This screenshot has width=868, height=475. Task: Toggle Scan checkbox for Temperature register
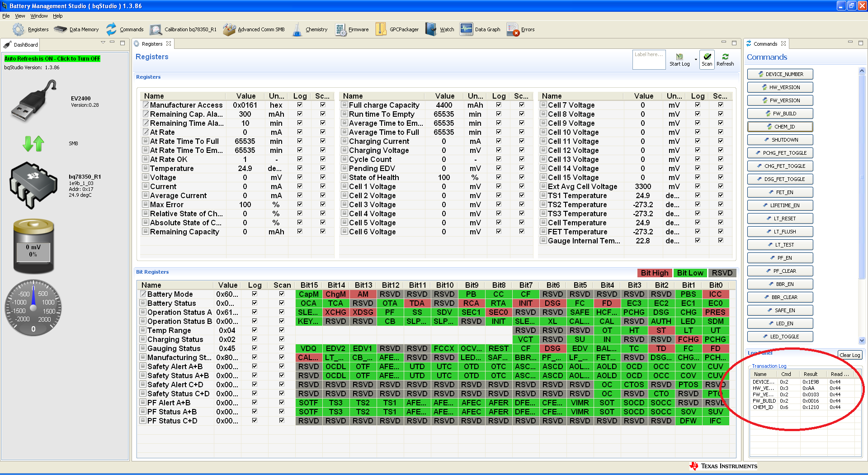point(323,168)
